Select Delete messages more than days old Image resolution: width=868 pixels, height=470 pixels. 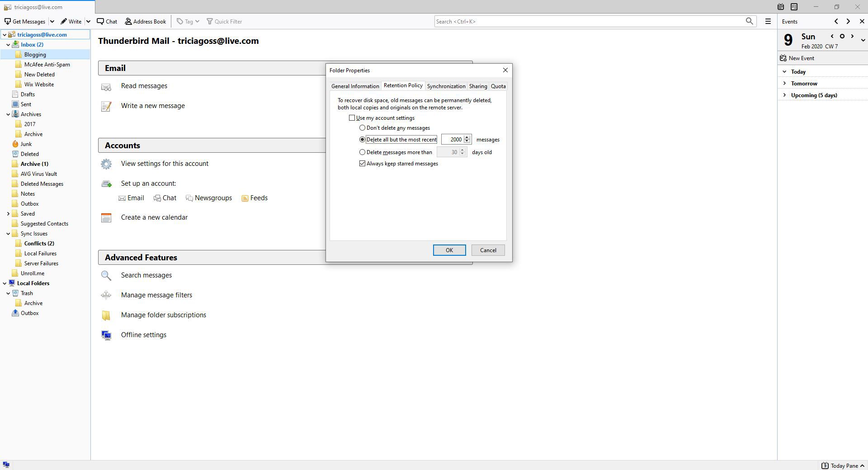pos(362,152)
